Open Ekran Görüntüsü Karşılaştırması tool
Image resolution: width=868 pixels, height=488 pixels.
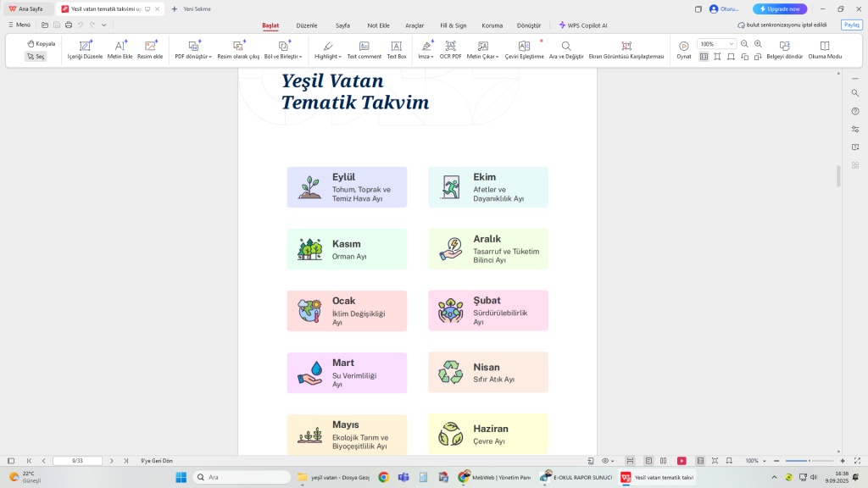click(626, 46)
